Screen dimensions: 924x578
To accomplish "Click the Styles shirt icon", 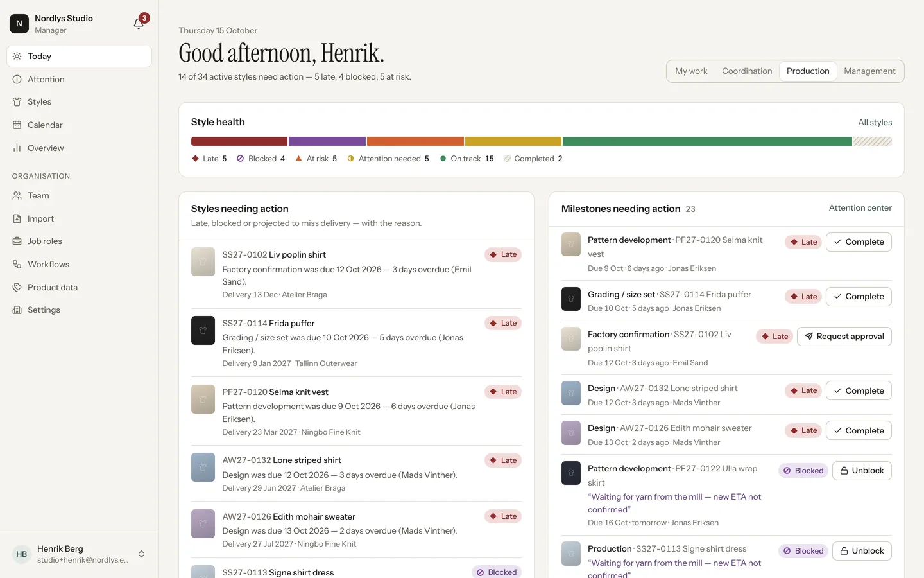I will click(x=17, y=102).
